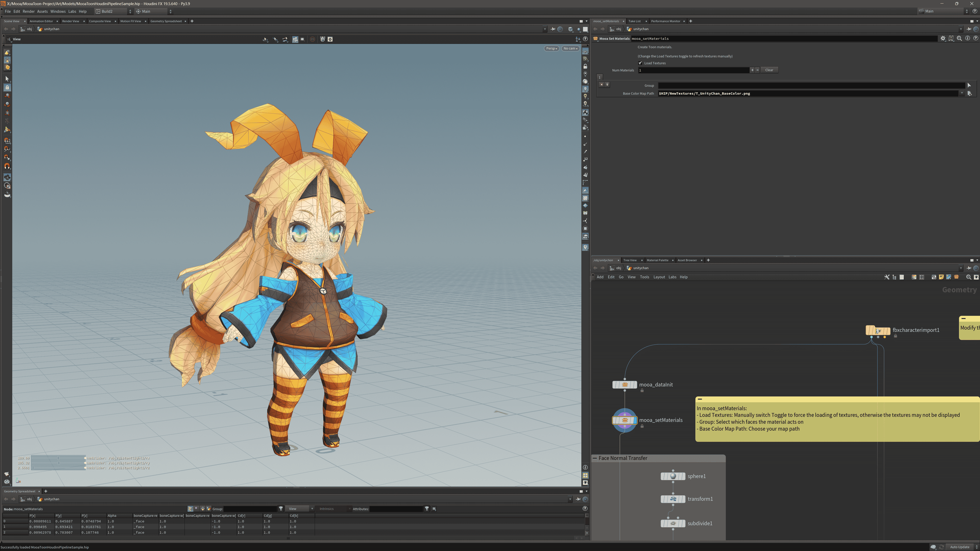Enable point snapping magnet icon
This screenshot has height=551, width=980.
(7, 157)
